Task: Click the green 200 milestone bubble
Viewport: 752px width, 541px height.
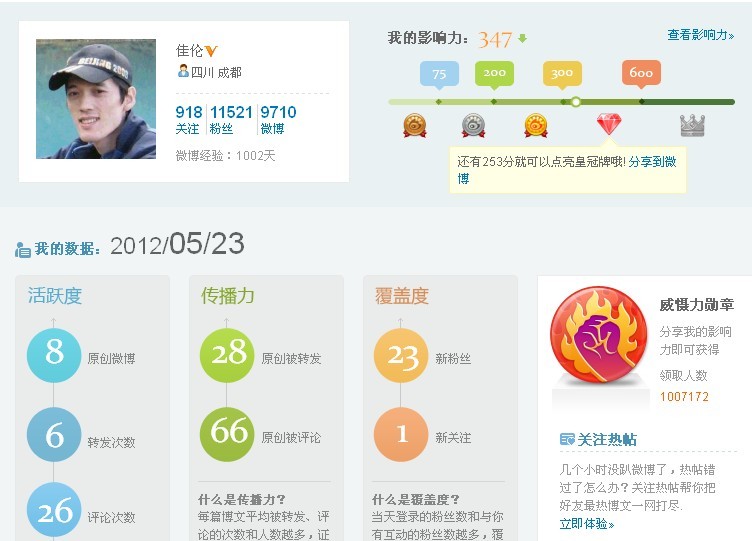Action: [x=494, y=74]
